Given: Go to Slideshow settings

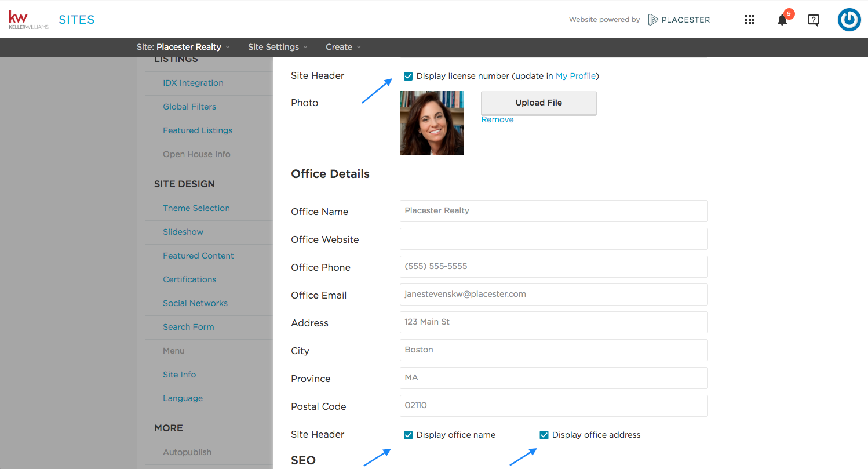Looking at the screenshot, I should (183, 232).
